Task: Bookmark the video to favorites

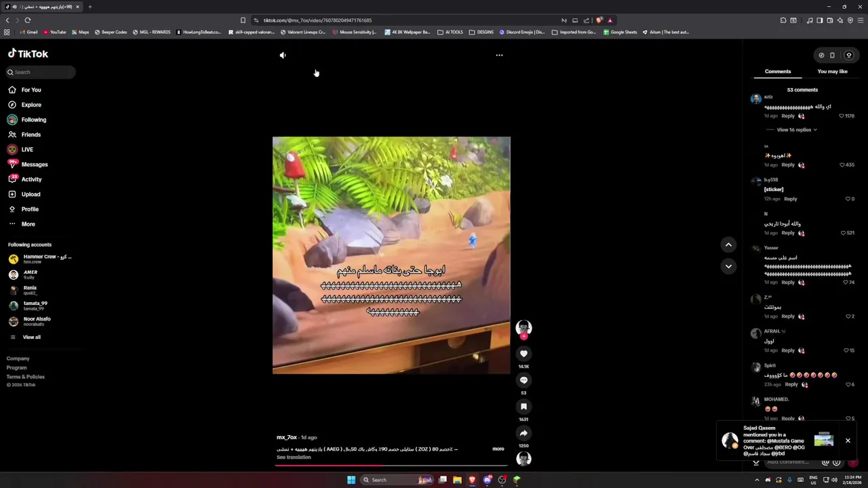Action: [x=524, y=407]
